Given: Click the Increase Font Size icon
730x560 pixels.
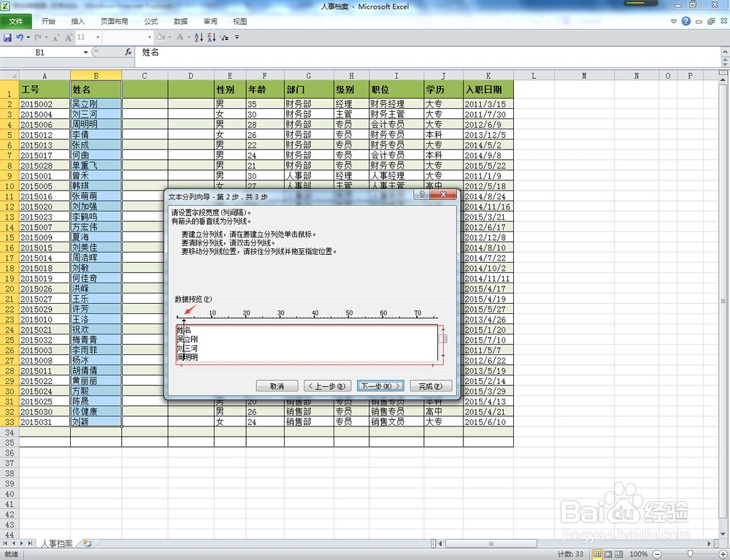Looking at the screenshot, I should [68, 37].
